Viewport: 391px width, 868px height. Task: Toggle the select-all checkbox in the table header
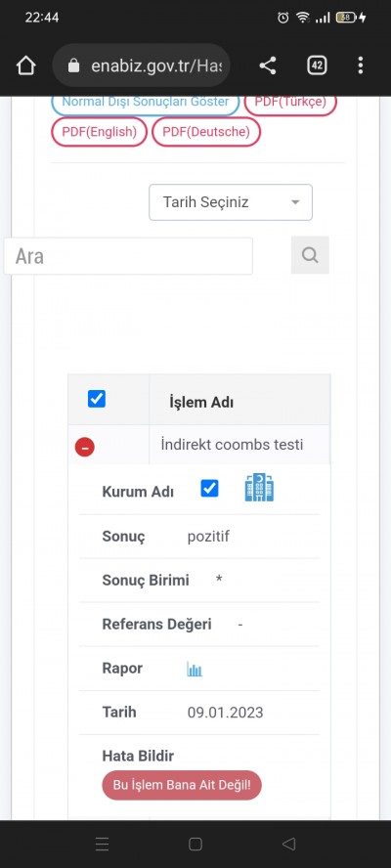[x=97, y=399]
